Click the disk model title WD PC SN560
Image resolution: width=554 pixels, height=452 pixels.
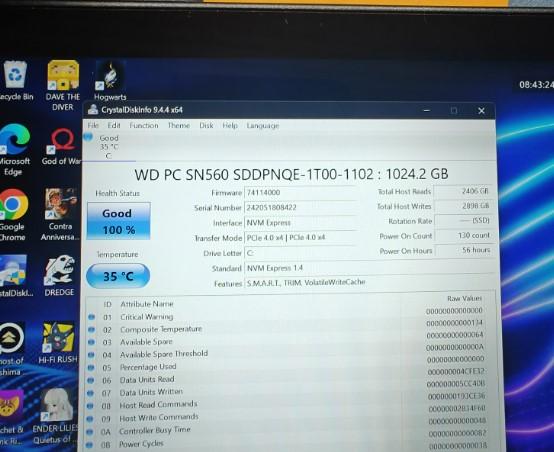[x=291, y=174]
